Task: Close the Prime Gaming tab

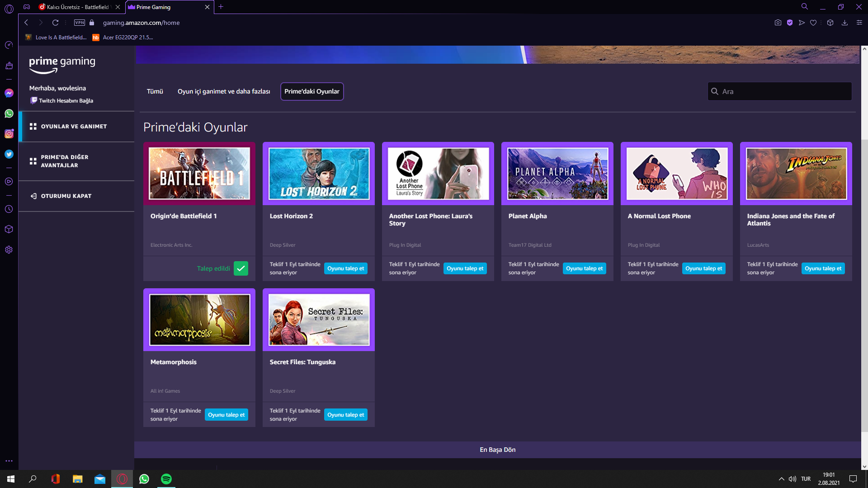Action: coord(207,7)
